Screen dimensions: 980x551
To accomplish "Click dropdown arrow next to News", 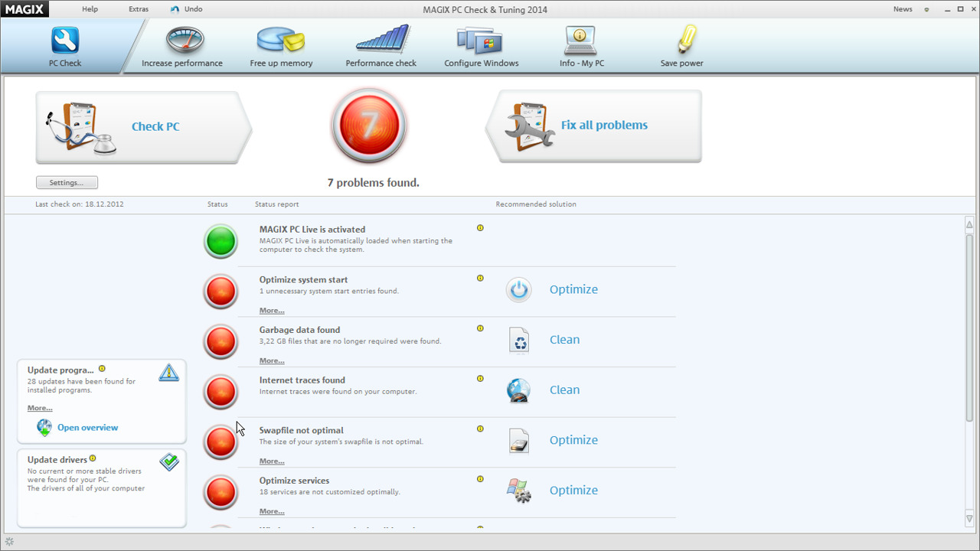I will tap(926, 10).
